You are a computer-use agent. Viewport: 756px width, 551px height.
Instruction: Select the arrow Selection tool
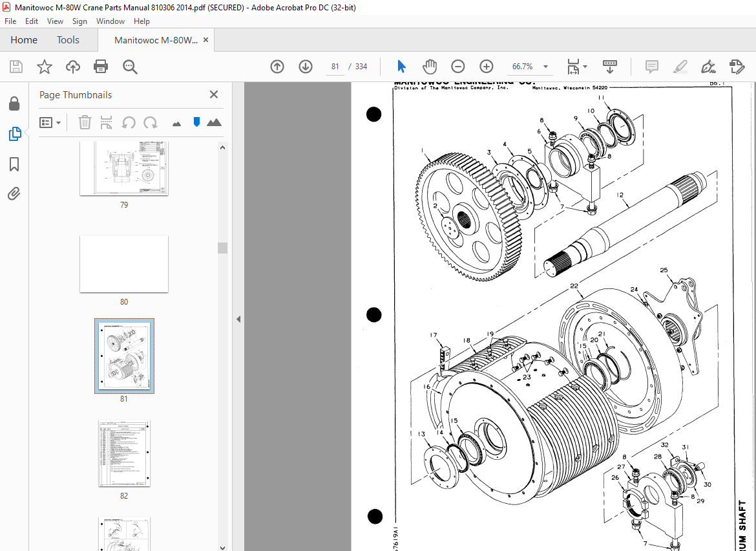401,67
